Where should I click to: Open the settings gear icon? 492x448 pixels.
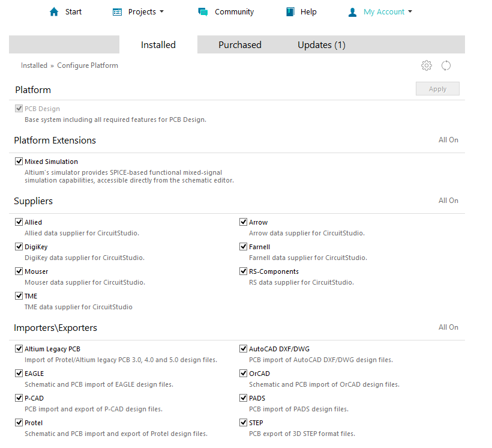point(427,65)
